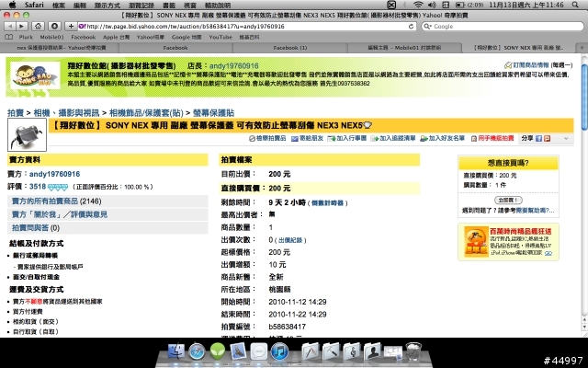
Task: Click the plus add bookmark button
Action: coord(71,27)
